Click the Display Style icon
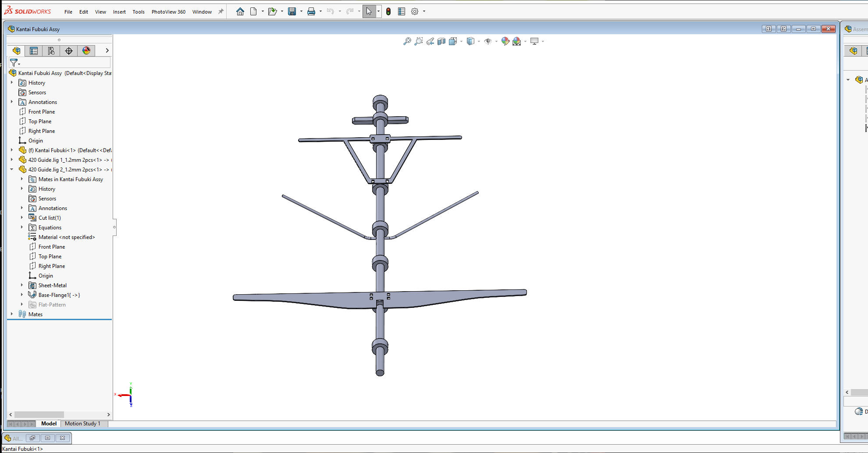This screenshot has height=453, width=868. click(470, 41)
